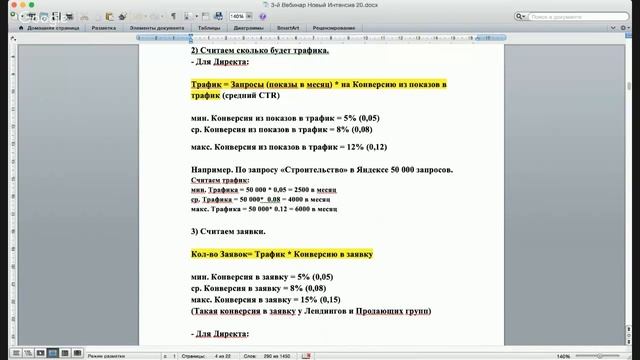
Task: Collapse the ribbon using the chevron
Action: click(613, 28)
